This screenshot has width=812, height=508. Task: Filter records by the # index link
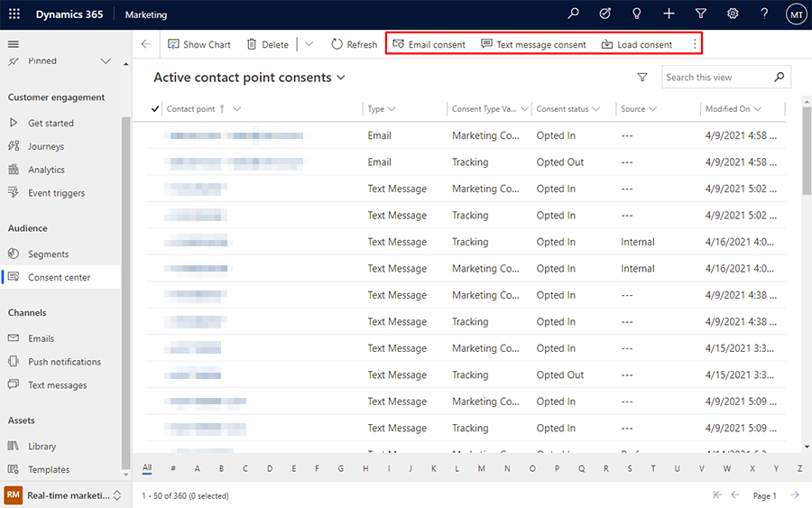tap(173, 468)
